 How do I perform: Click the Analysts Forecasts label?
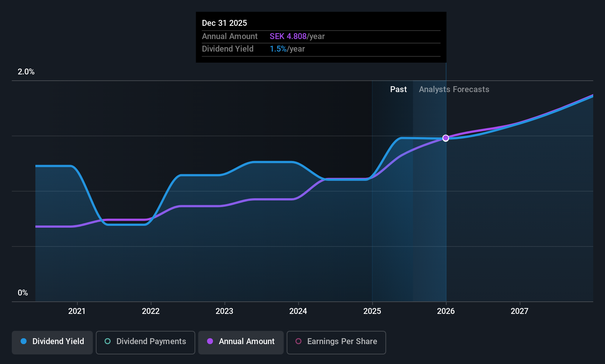tap(454, 90)
